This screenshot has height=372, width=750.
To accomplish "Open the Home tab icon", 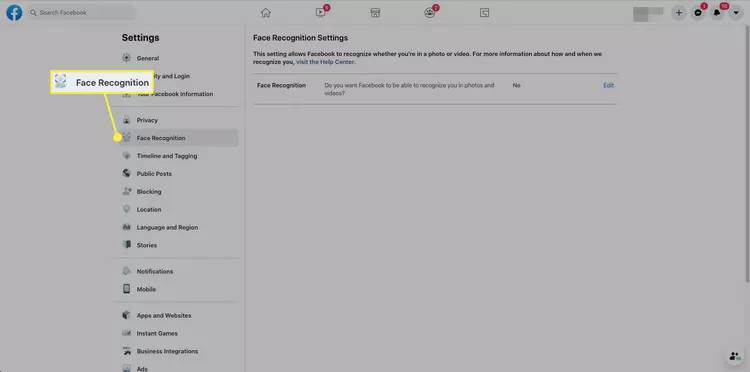I will pos(266,13).
